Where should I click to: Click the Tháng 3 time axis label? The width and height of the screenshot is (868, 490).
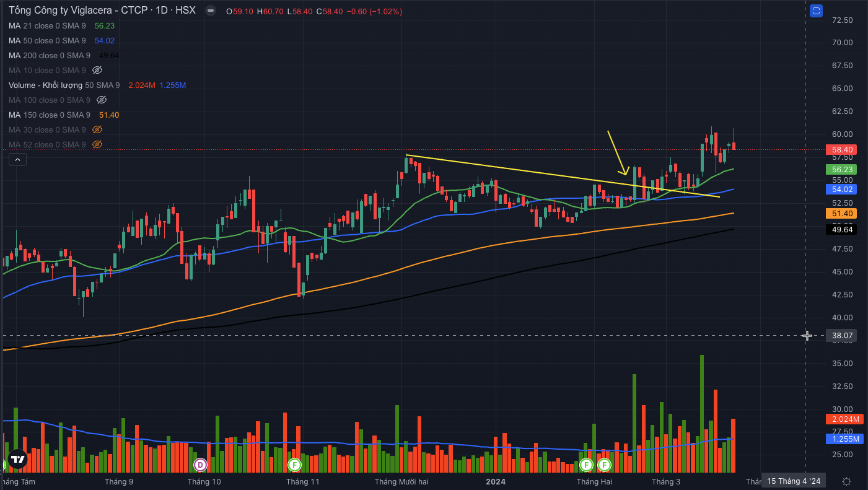tap(666, 481)
